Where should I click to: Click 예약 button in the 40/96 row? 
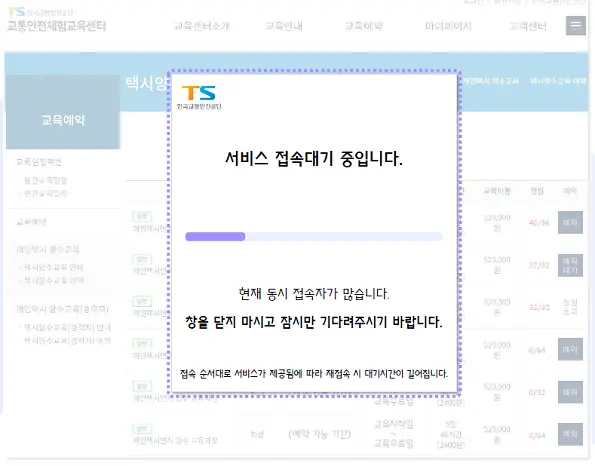570,222
